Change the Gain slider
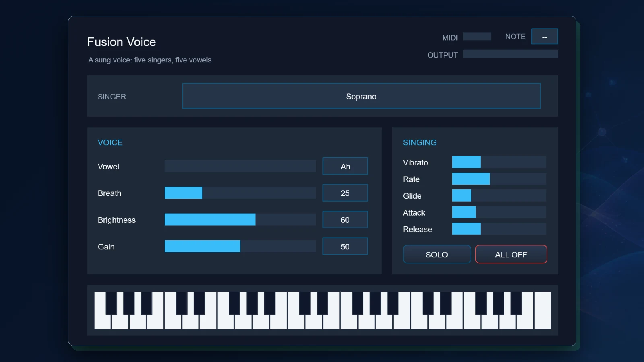 tap(240, 246)
